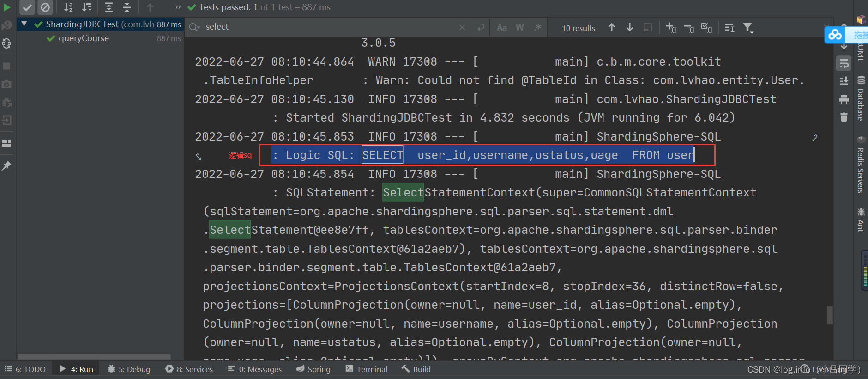This screenshot has width=868, height=379.
Task: Click the rerun failed tests icon
Action: tap(6, 25)
